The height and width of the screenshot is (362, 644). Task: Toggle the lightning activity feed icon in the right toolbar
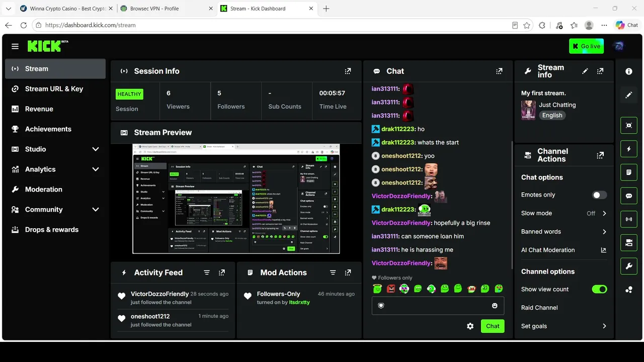pyautogui.click(x=629, y=149)
